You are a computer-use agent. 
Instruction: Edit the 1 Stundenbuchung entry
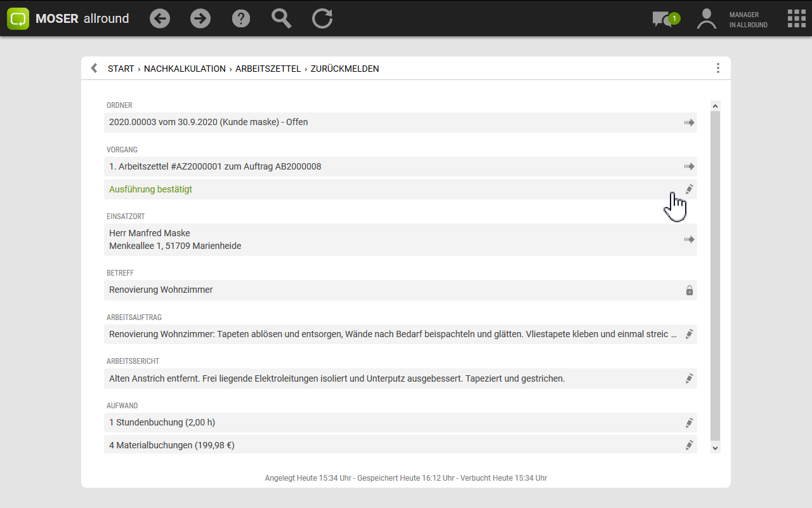(689, 423)
